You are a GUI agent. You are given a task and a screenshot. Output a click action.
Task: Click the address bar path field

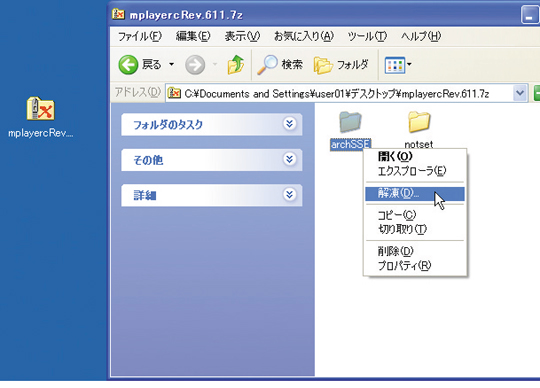(346, 93)
